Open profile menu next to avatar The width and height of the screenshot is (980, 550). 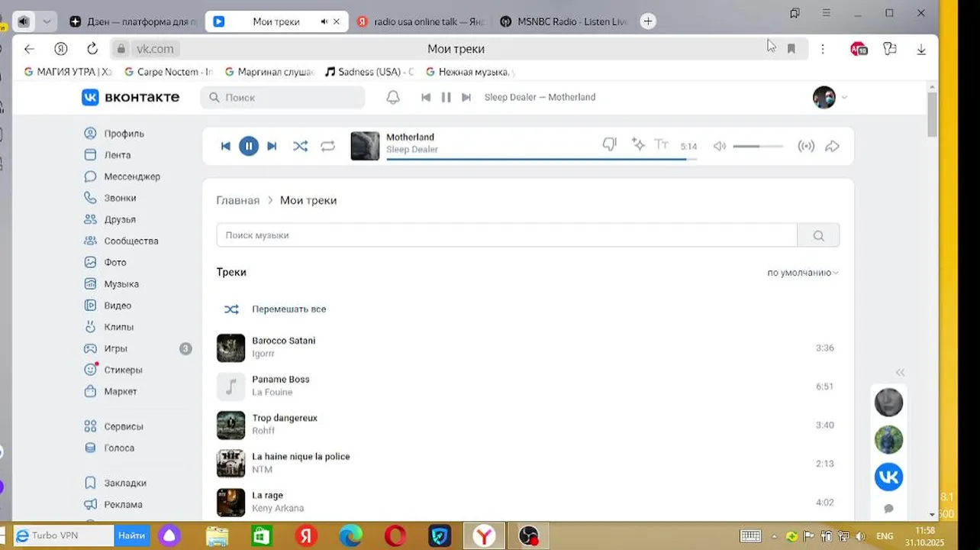pos(844,98)
